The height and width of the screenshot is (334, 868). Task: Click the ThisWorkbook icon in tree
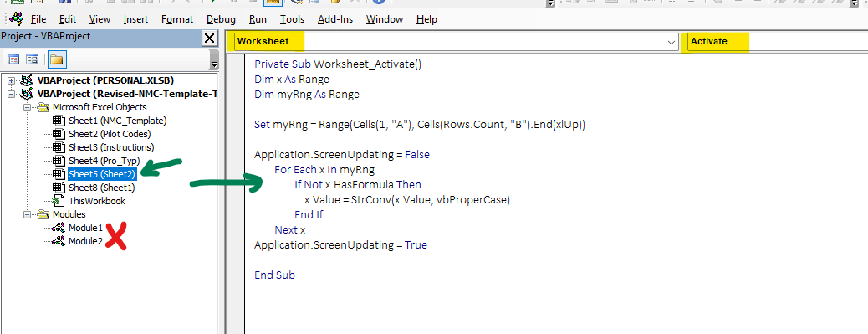tap(59, 201)
